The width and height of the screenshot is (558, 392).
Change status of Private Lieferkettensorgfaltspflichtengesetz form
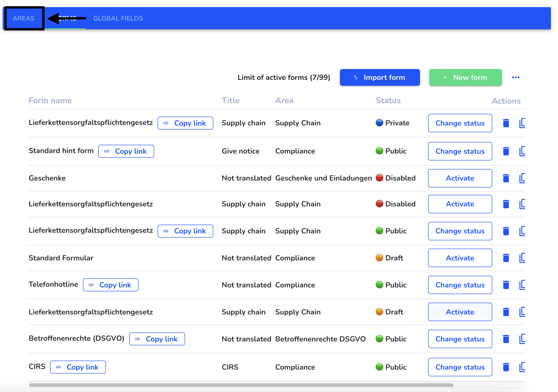click(x=460, y=123)
